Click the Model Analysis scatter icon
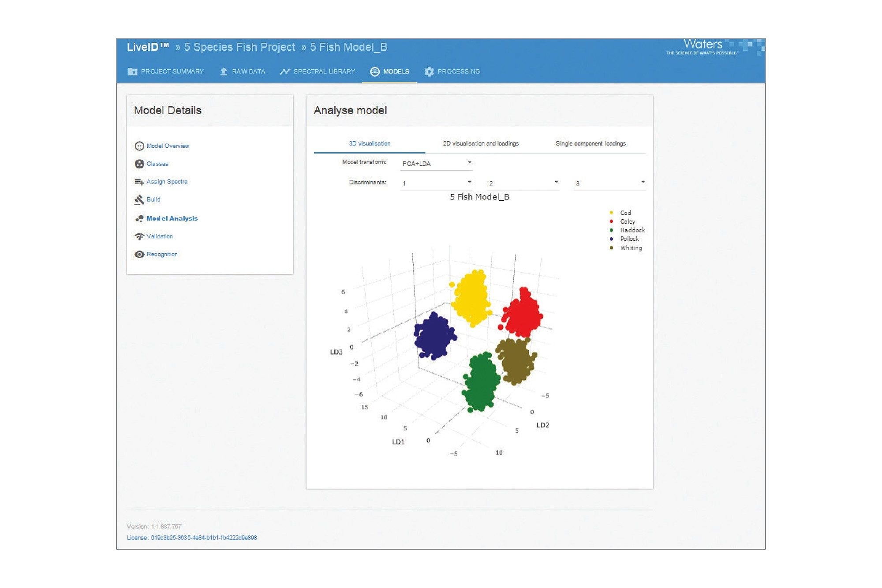This screenshot has height=588, width=882. [139, 218]
